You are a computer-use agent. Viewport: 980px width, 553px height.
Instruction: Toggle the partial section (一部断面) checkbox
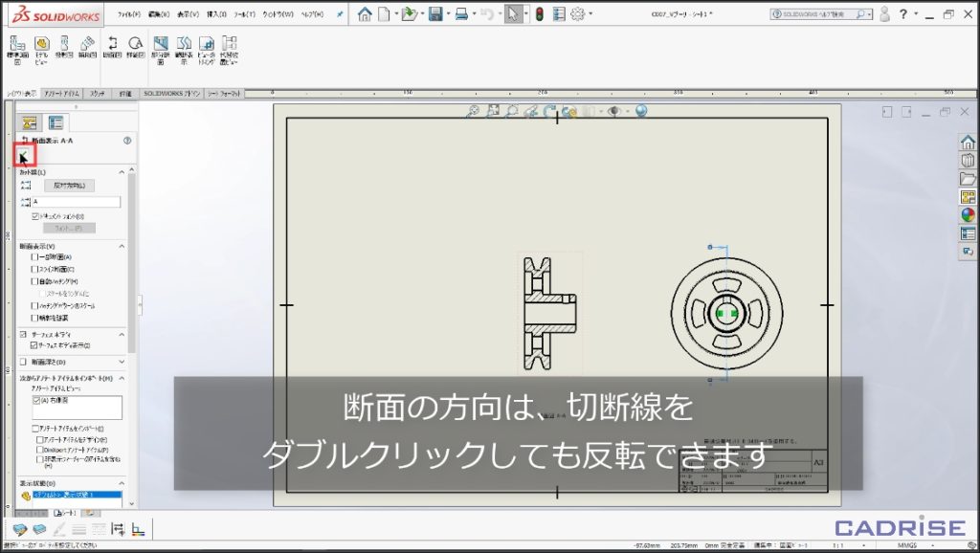(35, 257)
